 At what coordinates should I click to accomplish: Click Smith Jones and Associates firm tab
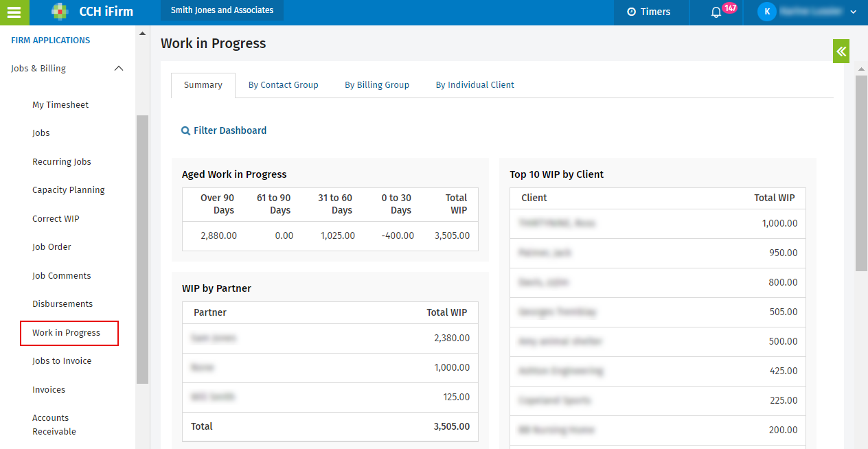[222, 10]
